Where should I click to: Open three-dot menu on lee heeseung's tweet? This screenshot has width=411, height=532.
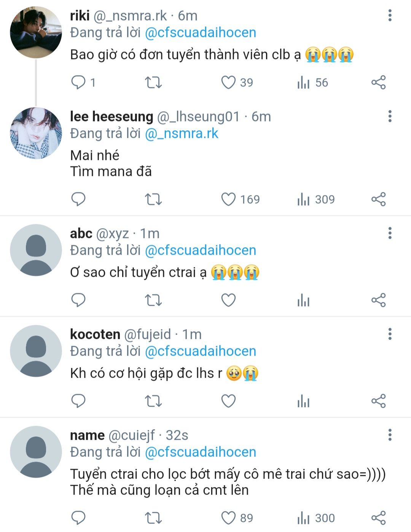[x=390, y=116]
